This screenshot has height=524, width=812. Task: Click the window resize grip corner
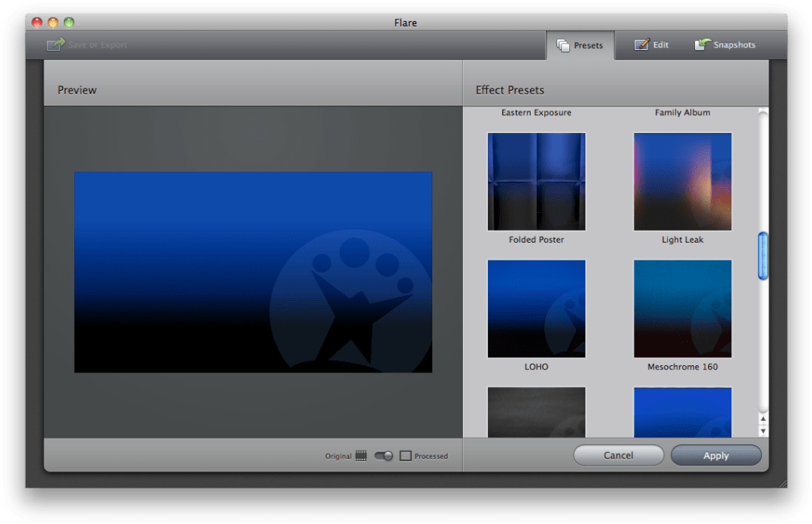pos(781,483)
